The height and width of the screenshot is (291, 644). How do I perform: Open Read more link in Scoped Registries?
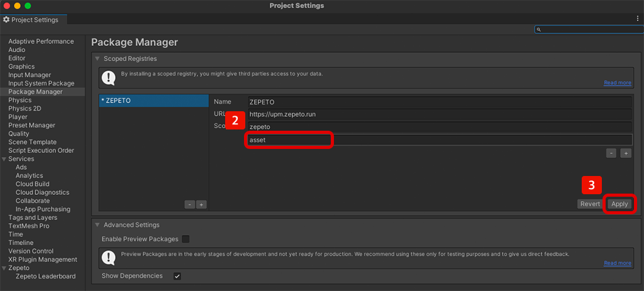[x=618, y=82]
